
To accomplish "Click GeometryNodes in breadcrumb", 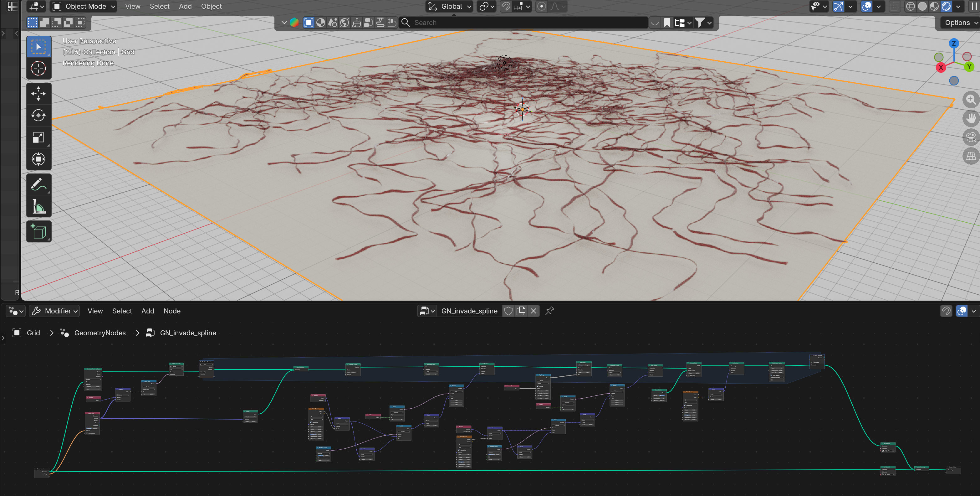I will 100,333.
